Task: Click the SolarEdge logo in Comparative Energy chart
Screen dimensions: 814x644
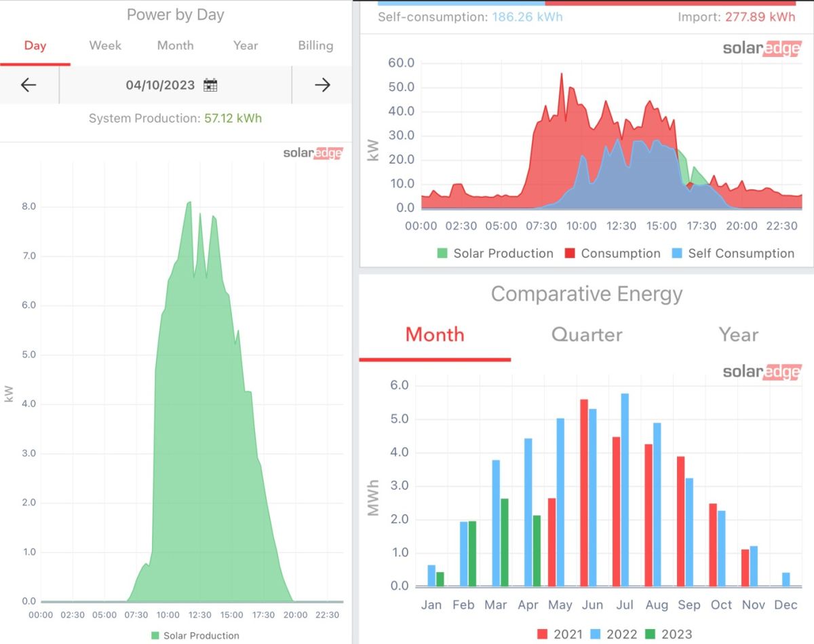Action: pyautogui.click(x=762, y=371)
